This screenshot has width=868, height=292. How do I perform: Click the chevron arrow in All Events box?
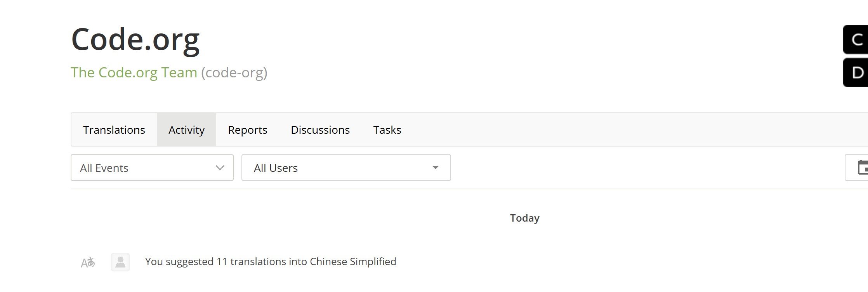click(220, 168)
